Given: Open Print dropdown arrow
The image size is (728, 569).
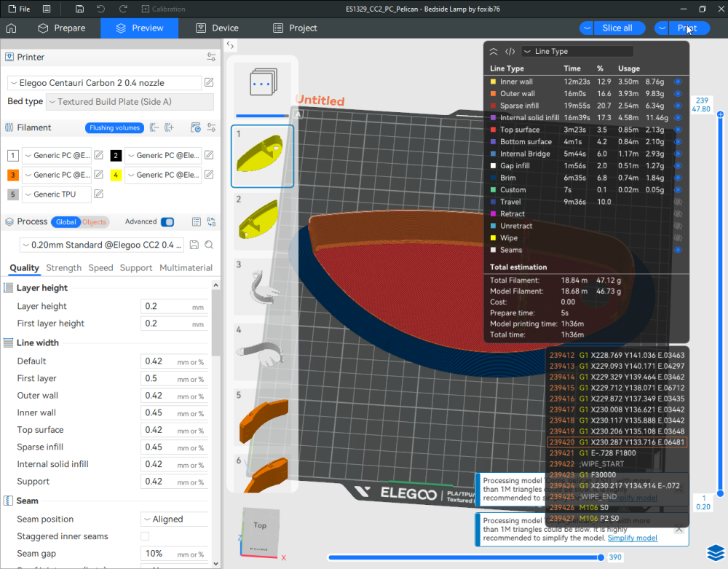Looking at the screenshot, I should (x=662, y=28).
